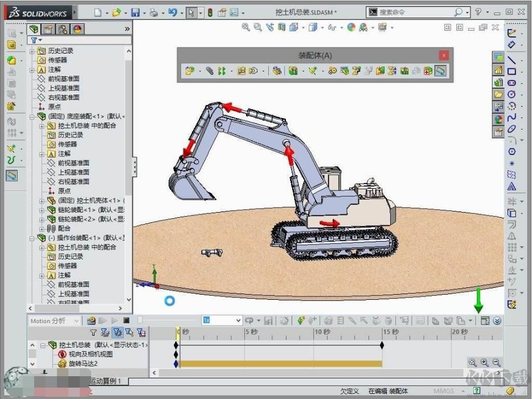Select the Spline tool on the right toolbar
Viewport: 532px width, 399px height.
[x=512, y=116]
